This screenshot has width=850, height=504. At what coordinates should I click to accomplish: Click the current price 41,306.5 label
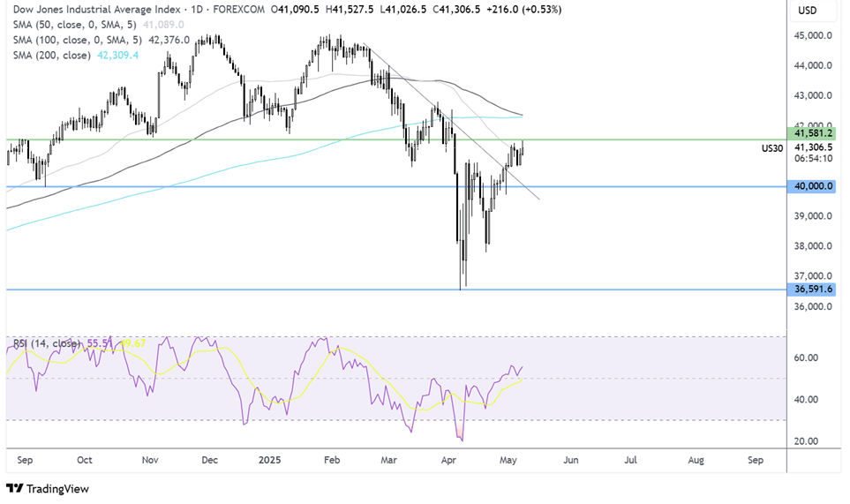(813, 147)
